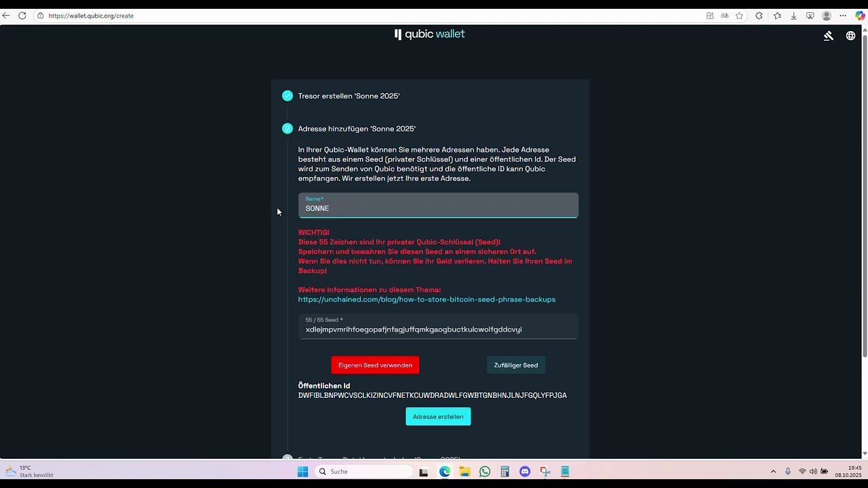Open browser extensions menu
The width and height of the screenshot is (868, 488).
coord(759,16)
